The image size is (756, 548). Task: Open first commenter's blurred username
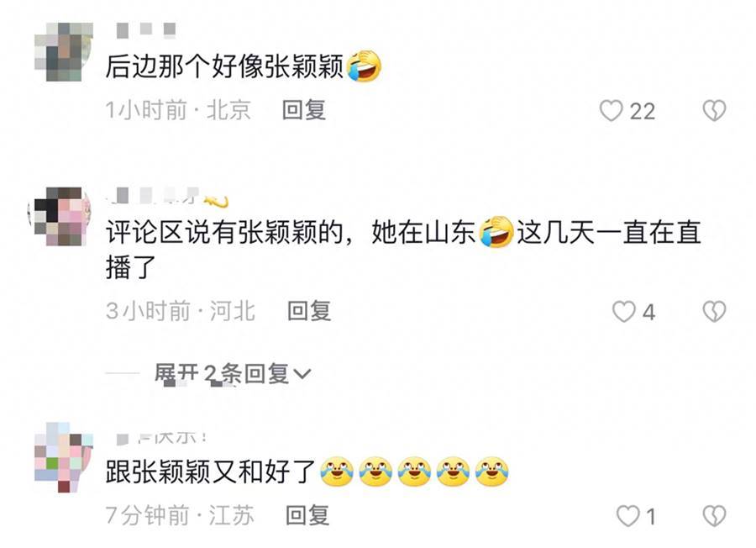click(146, 30)
